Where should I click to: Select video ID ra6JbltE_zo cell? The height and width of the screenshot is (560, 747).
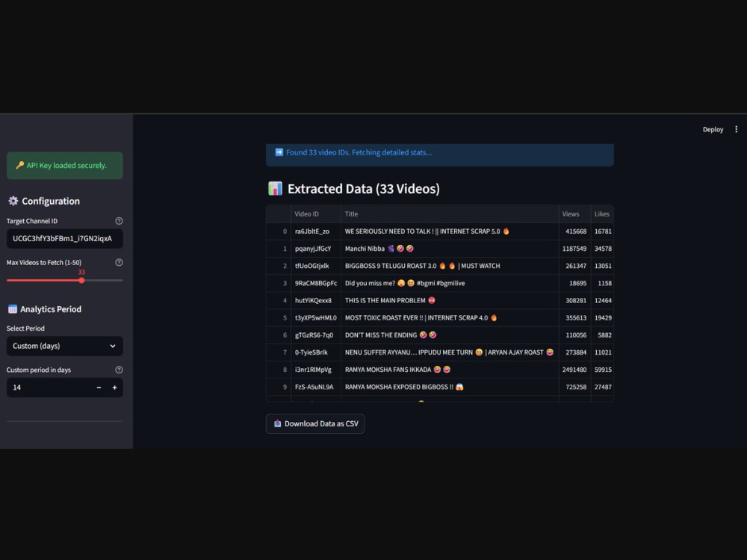point(316,231)
